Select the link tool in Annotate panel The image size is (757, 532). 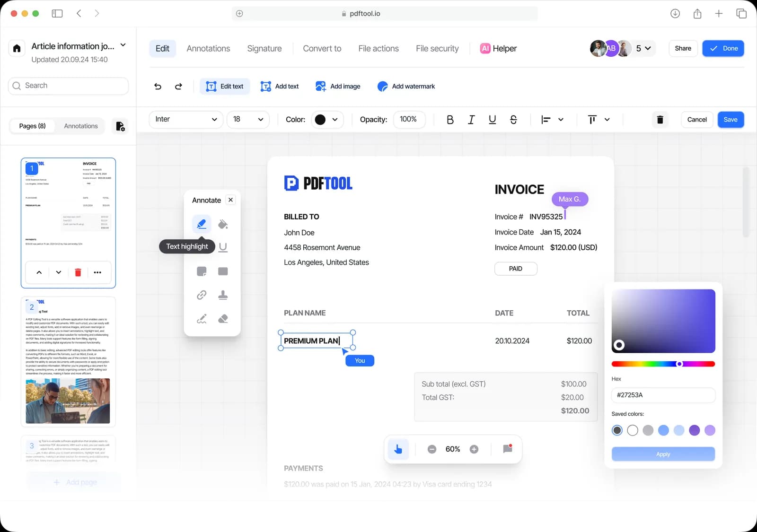[x=202, y=295]
